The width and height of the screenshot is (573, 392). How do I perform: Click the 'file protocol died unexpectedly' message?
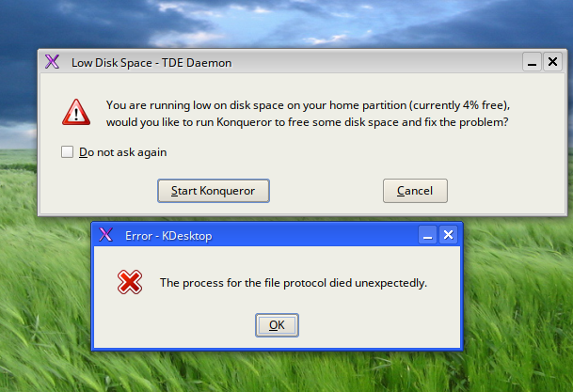click(294, 283)
